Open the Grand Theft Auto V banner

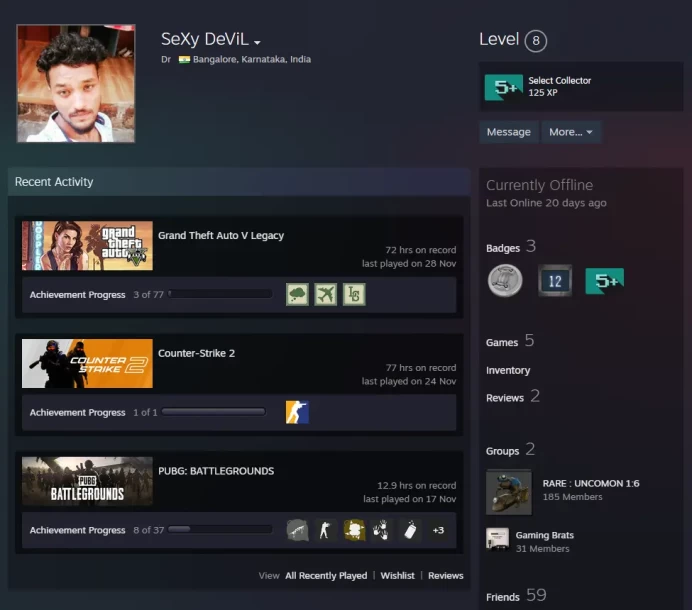87,245
